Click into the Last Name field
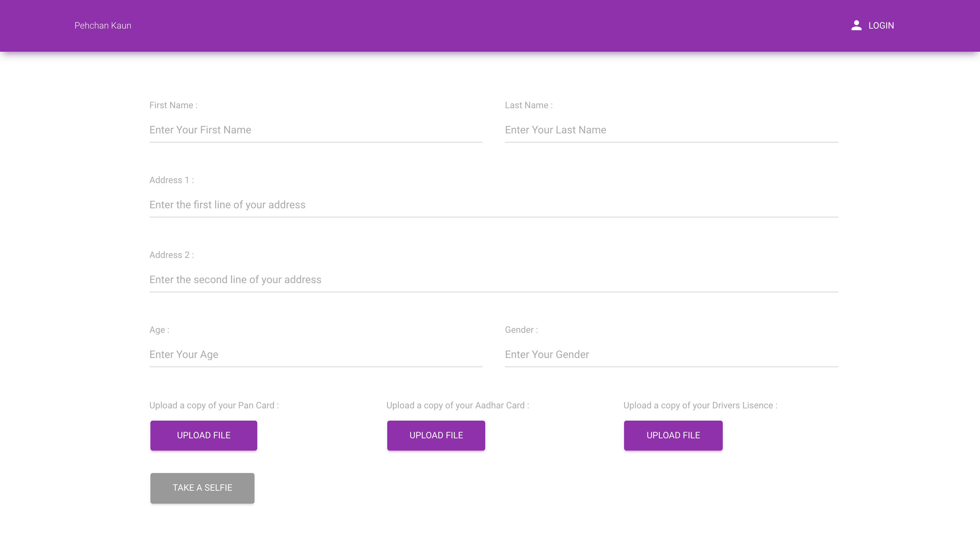The height and width of the screenshot is (537, 980). [x=671, y=130]
